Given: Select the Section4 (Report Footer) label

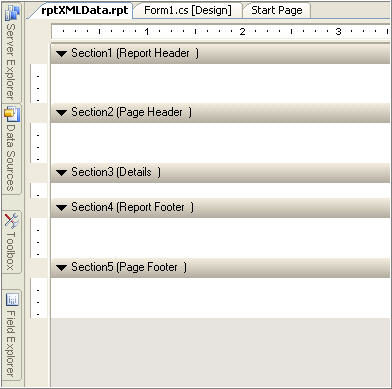Looking at the screenshot, I should pyautogui.click(x=133, y=207).
